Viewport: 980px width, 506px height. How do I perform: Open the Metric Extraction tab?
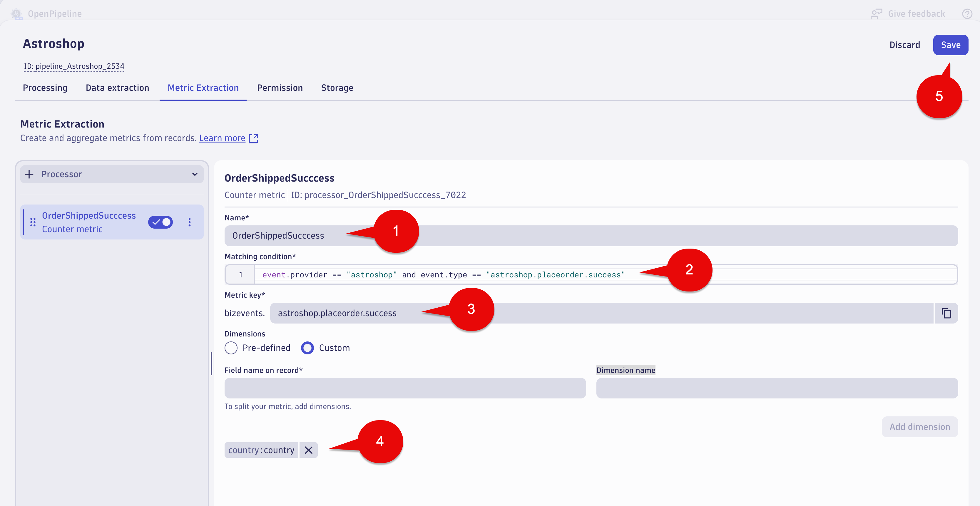[203, 88]
